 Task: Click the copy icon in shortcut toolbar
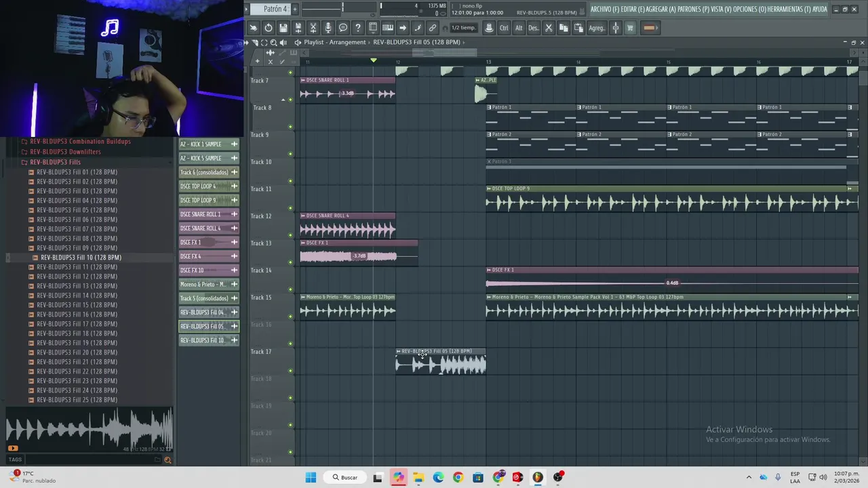(564, 28)
